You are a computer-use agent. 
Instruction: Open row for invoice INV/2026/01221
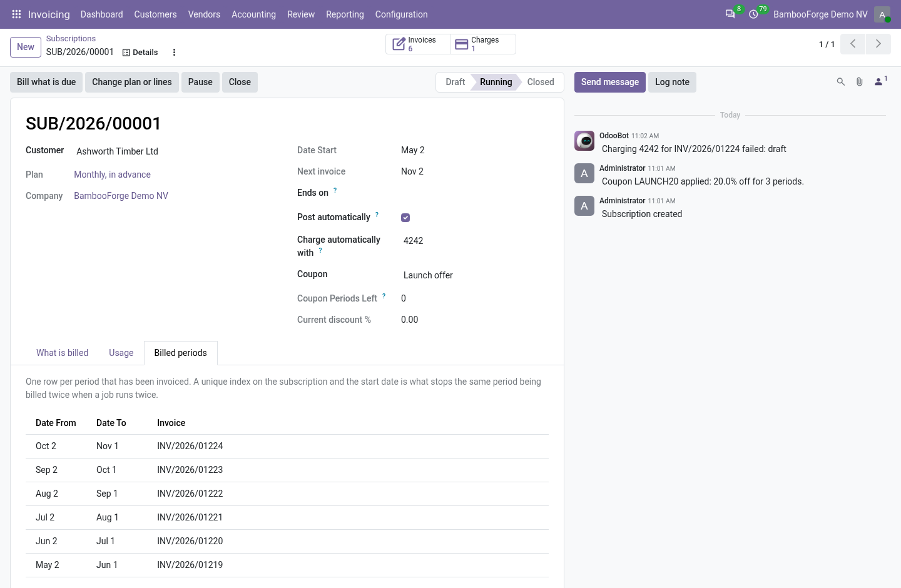pos(287,517)
